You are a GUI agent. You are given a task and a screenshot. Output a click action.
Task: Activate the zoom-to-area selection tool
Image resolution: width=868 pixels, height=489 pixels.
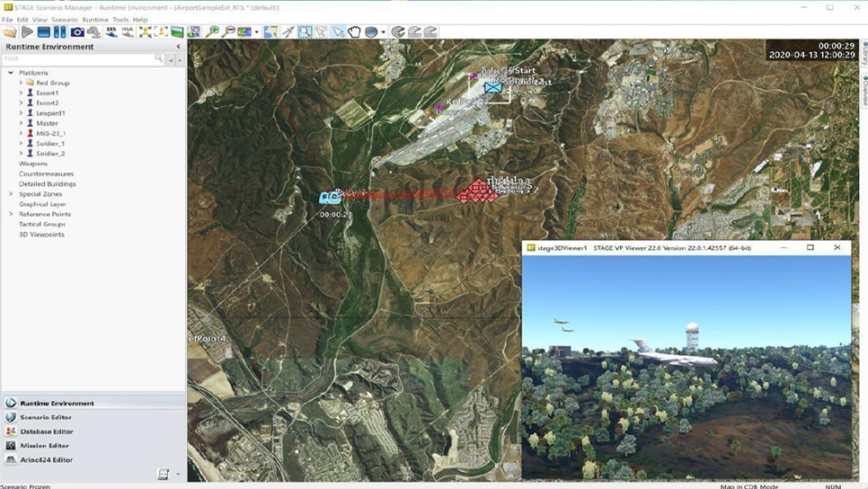(305, 31)
